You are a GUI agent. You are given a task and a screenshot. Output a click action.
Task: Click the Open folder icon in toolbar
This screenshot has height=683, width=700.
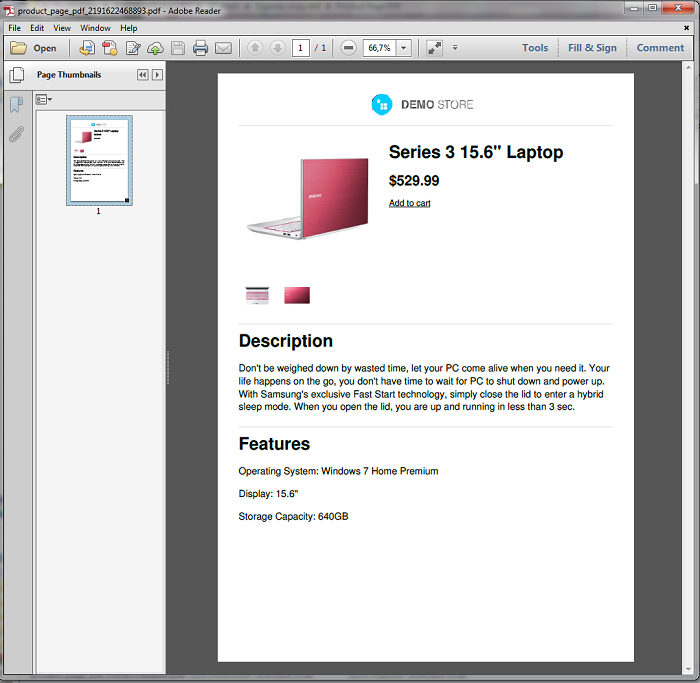tap(18, 48)
